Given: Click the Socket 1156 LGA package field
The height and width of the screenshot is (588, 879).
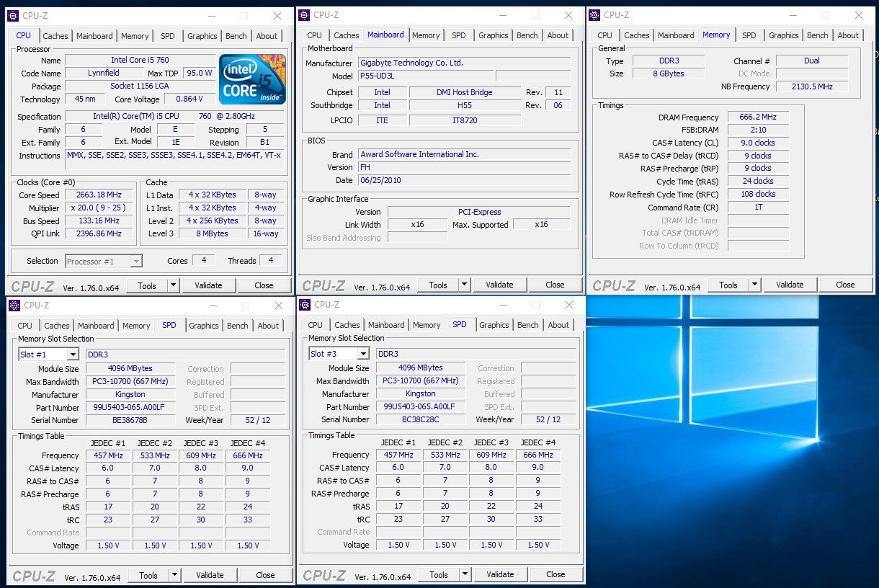Looking at the screenshot, I should [x=140, y=86].
